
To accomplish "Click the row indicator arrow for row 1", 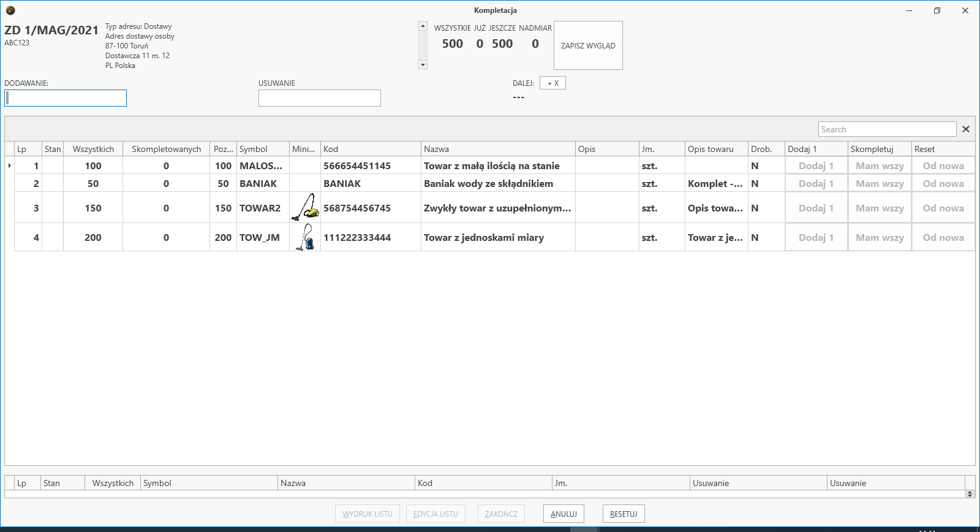I will tap(9, 165).
